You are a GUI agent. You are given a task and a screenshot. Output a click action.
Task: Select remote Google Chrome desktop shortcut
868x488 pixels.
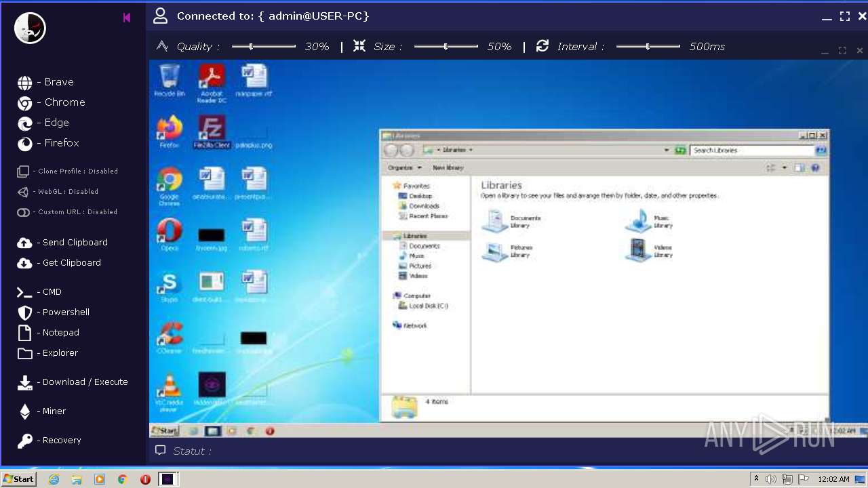(170, 186)
